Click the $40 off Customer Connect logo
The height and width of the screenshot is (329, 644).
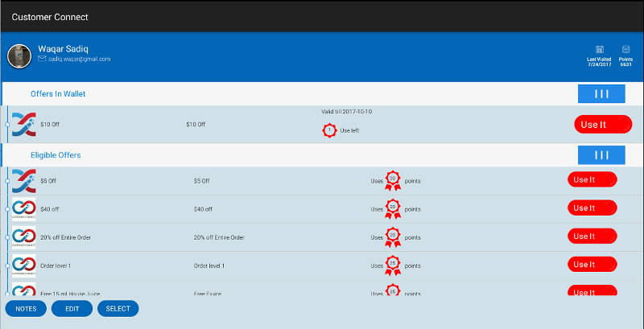pos(24,209)
